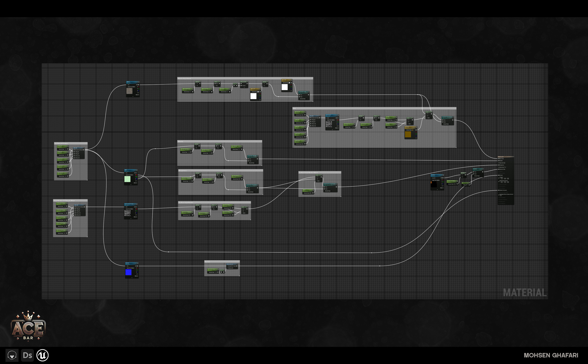Select the Metallic comment box title
This screenshot has width=588, height=364.
pos(181,142)
